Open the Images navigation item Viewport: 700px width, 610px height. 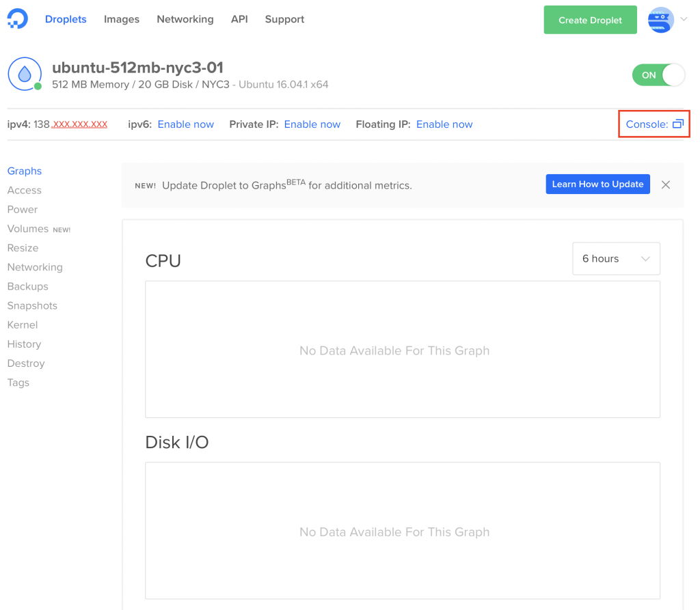pos(122,19)
